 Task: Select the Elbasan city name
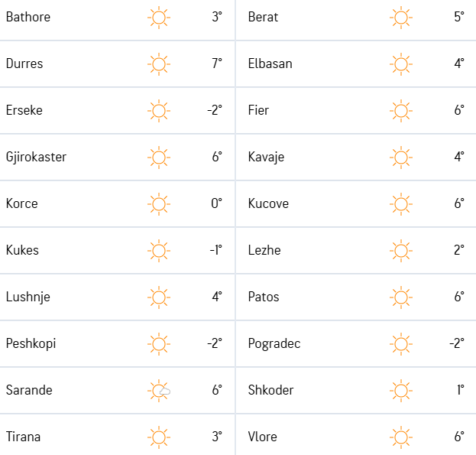click(x=270, y=63)
